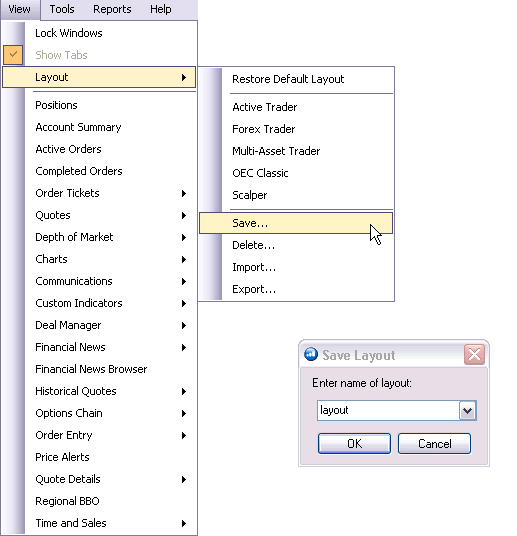
Task: Close the Save Layout dialog
Action: coord(474,354)
